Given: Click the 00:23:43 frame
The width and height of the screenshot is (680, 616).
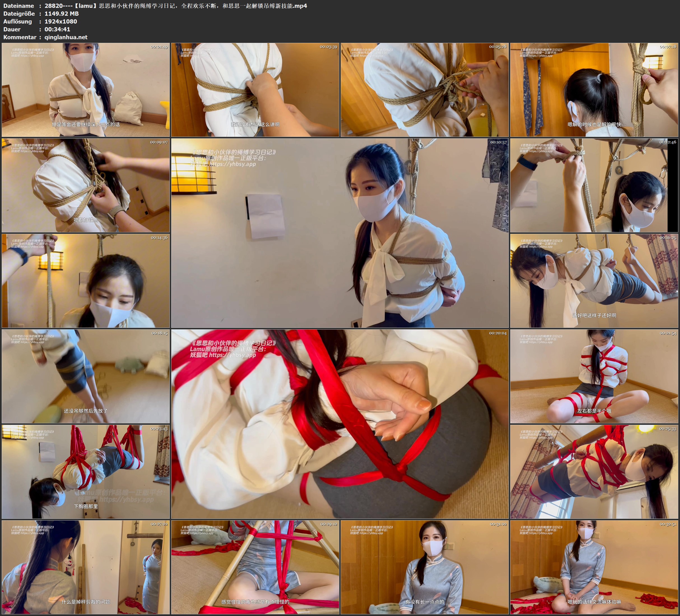Looking at the screenshot, I should [x=86, y=471].
